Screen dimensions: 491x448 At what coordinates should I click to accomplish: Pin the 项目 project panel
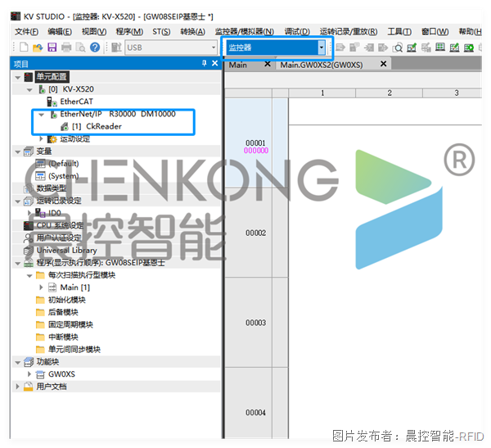204,63
